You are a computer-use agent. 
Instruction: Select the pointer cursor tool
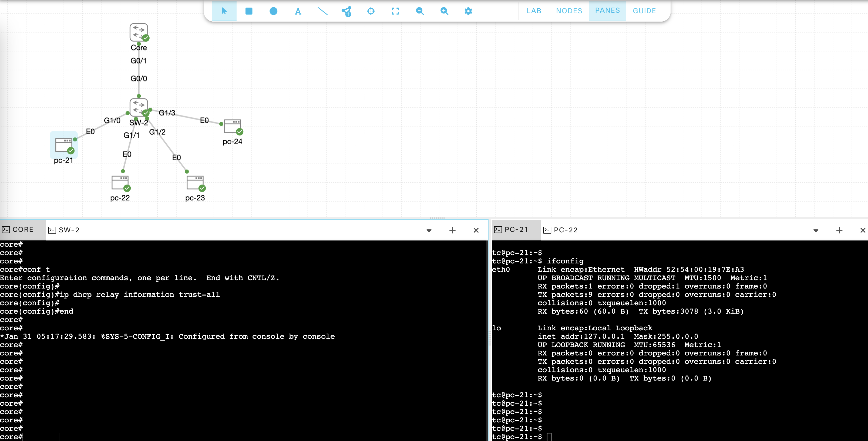tap(224, 11)
